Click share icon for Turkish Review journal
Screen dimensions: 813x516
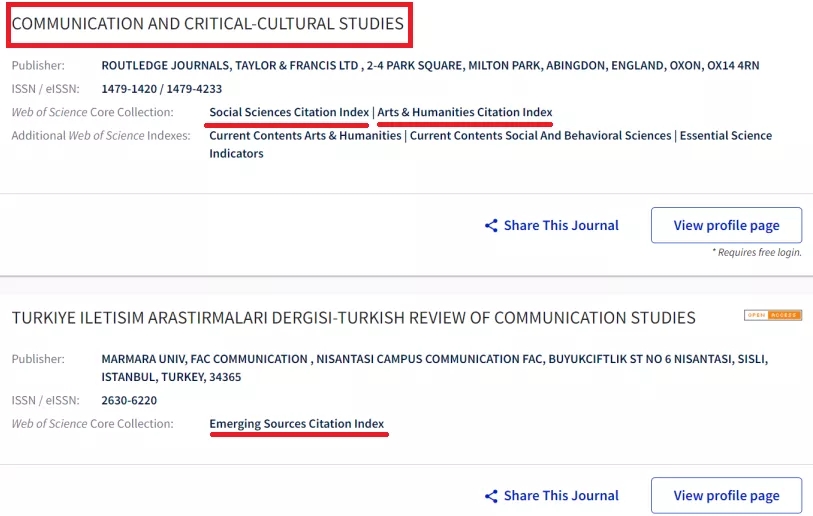(x=491, y=496)
